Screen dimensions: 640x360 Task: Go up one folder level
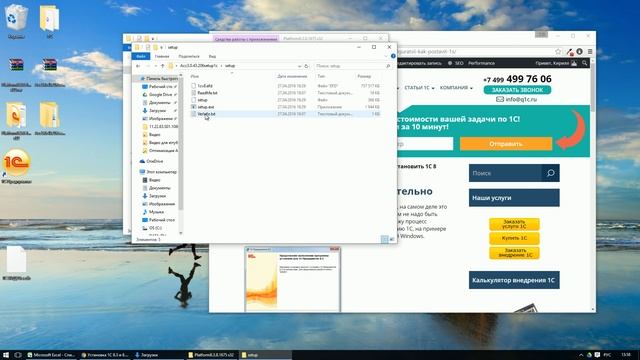coord(162,66)
